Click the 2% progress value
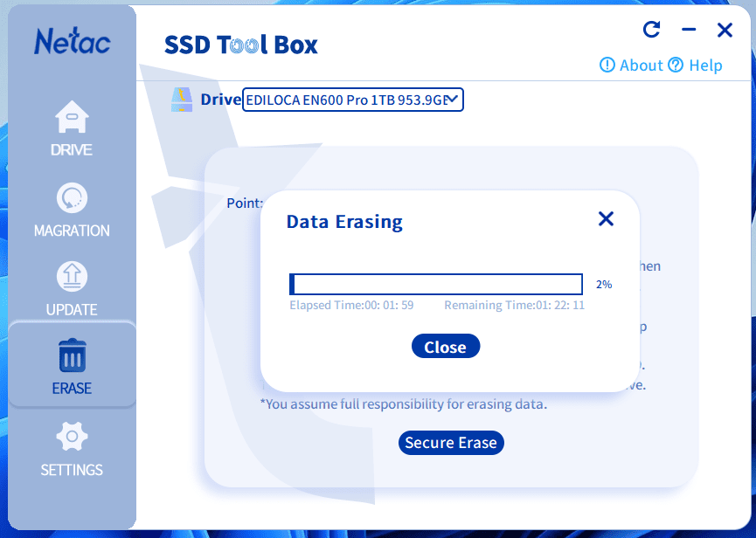The height and width of the screenshot is (538, 756). pos(604,285)
